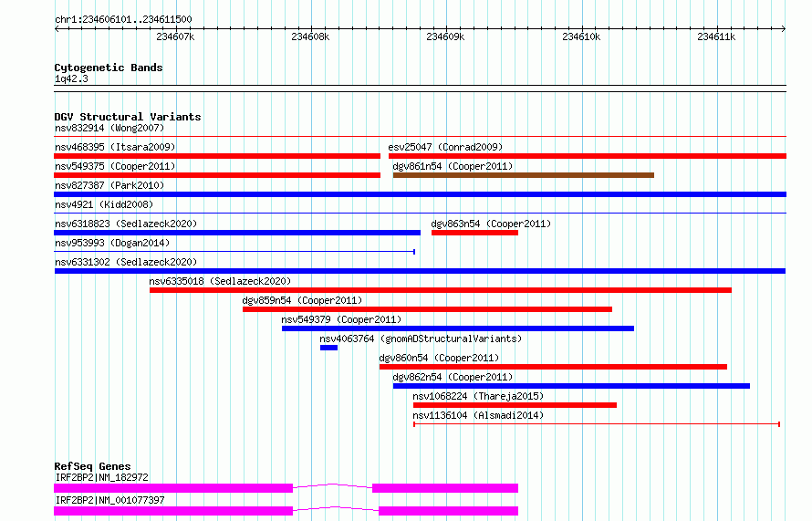Click the 234610k ruler position
Screen dimensions: 812x521
tap(581, 36)
